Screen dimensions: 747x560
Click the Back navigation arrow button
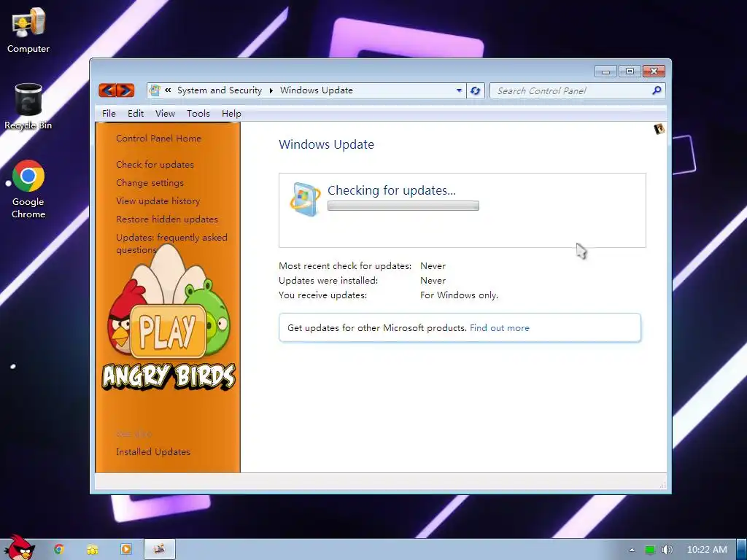pyautogui.click(x=108, y=90)
